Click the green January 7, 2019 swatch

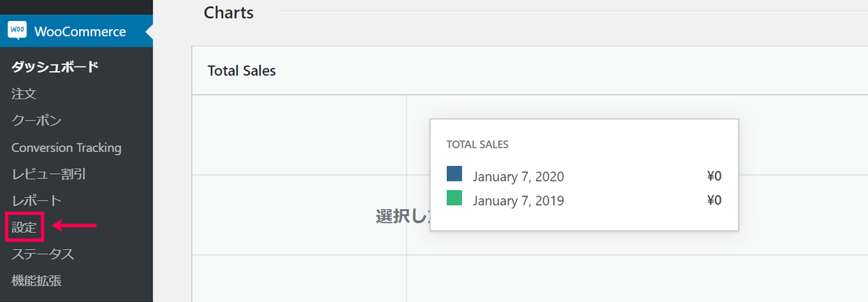tap(454, 198)
